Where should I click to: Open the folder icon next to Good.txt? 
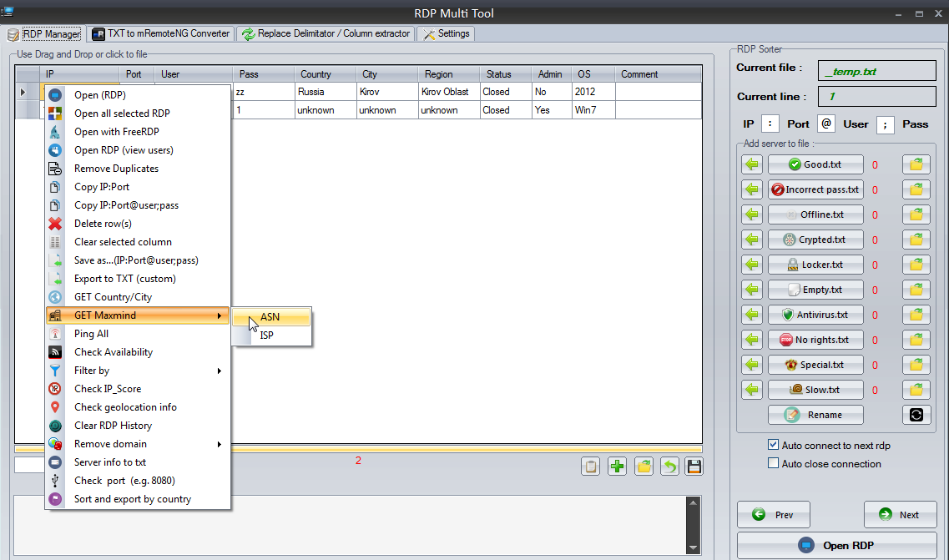pos(916,164)
